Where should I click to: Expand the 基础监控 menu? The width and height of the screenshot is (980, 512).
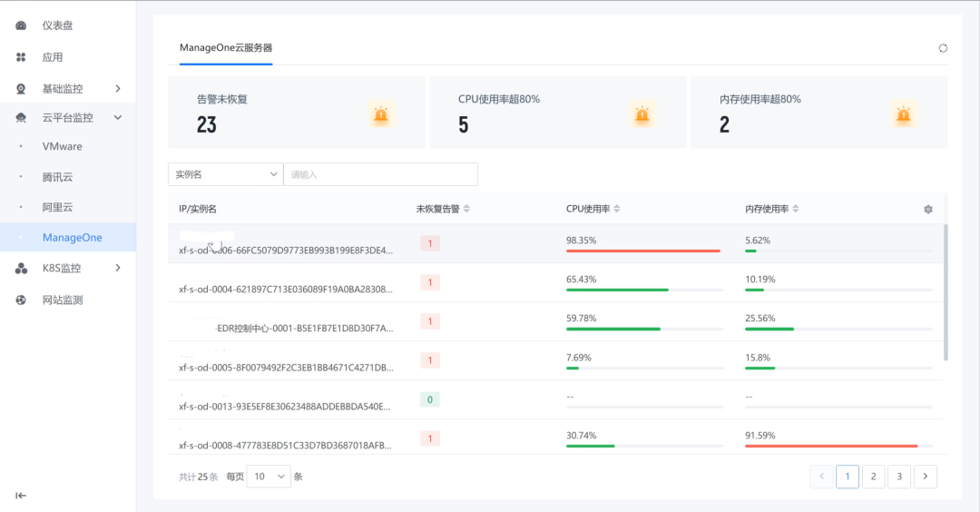[x=117, y=89]
